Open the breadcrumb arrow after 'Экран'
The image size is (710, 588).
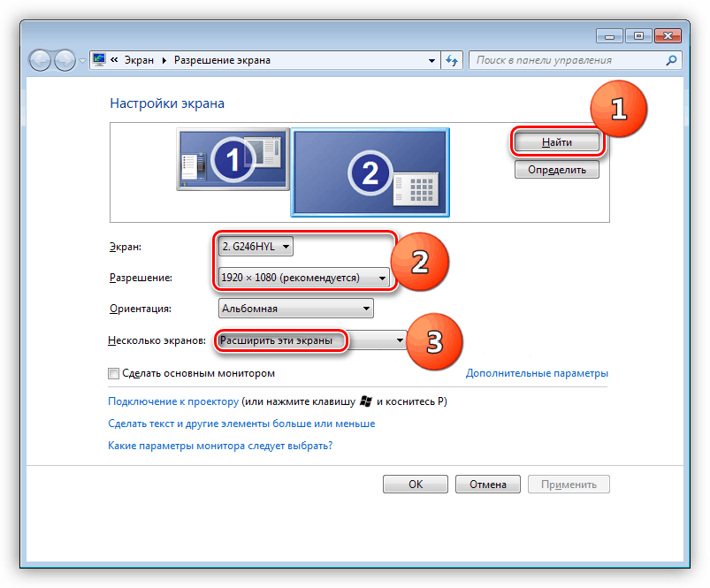point(164,60)
